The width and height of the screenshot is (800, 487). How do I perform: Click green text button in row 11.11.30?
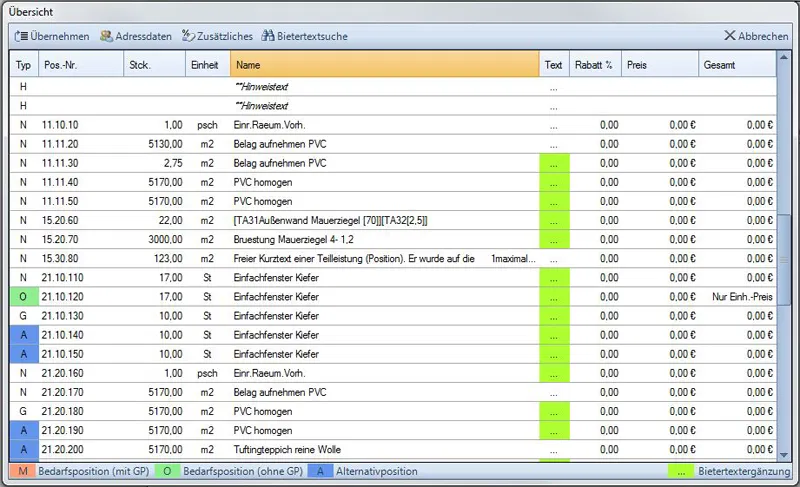coord(553,163)
